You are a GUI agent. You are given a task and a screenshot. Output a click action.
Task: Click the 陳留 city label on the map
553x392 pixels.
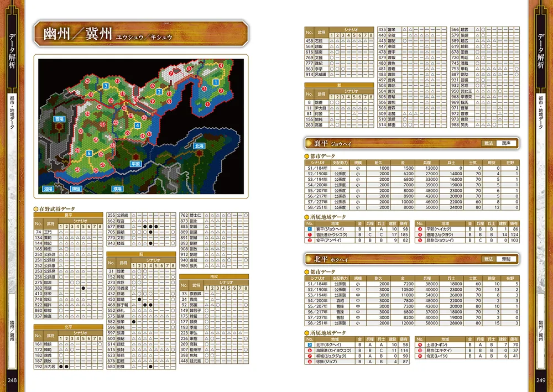76,189
